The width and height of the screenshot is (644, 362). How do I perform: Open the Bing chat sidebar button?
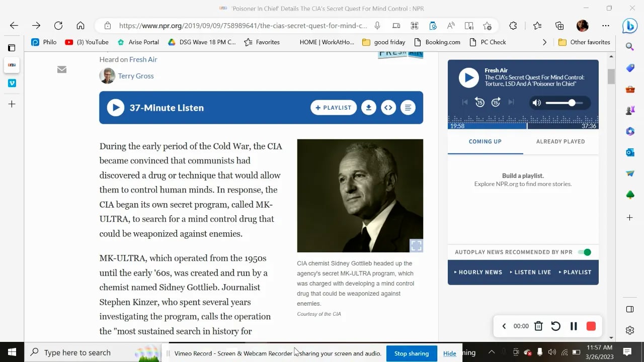(630, 26)
